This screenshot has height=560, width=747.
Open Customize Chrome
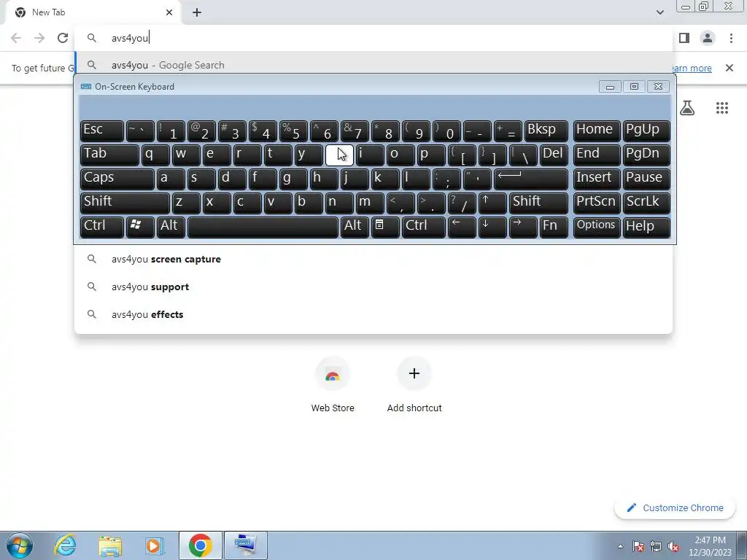(x=676, y=507)
